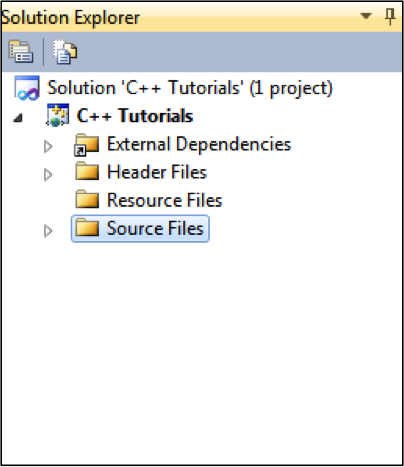
Task: Click the solution icon beside Solution 'C++ Tutorials'
Action: tap(27, 88)
